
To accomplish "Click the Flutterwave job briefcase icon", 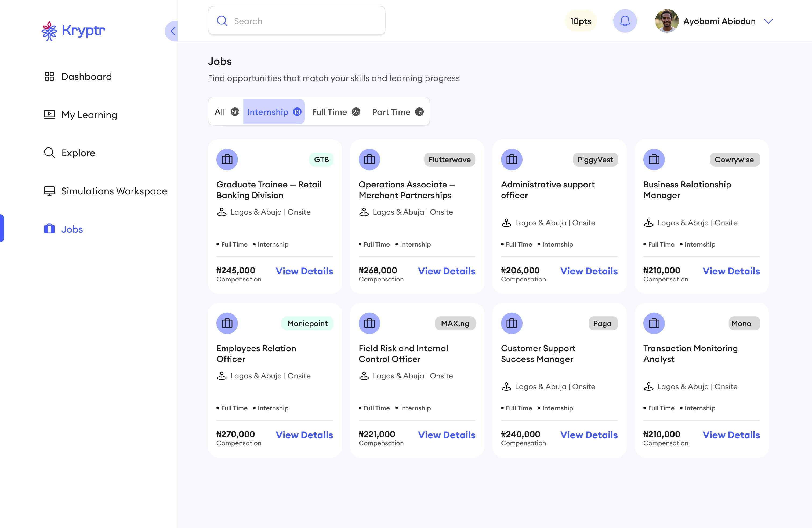I will (x=369, y=159).
